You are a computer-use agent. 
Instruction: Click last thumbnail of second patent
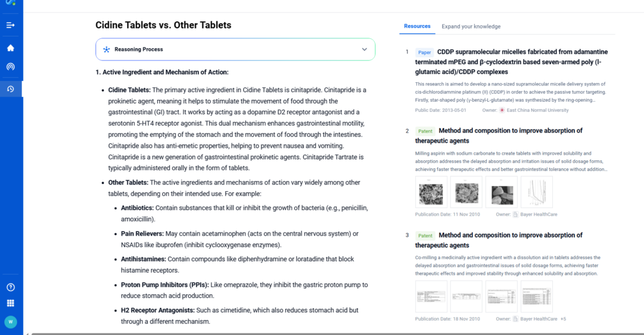(x=536, y=192)
